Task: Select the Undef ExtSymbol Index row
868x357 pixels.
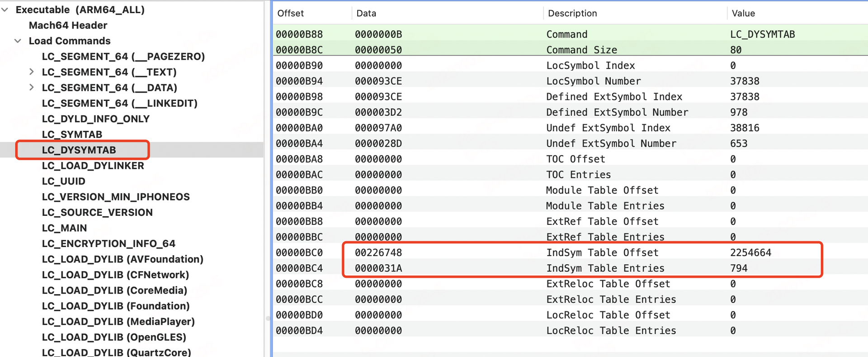Action: tap(570, 128)
